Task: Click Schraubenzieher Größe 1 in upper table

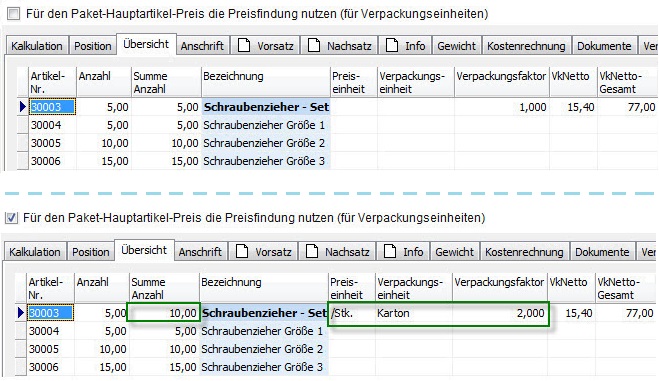Action: [x=266, y=125]
